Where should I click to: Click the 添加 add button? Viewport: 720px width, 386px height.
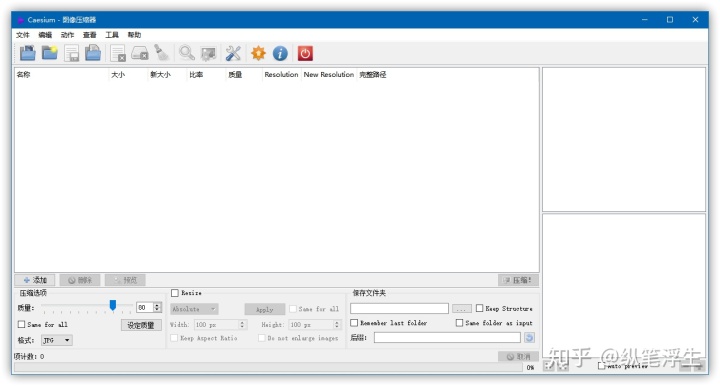[35, 280]
